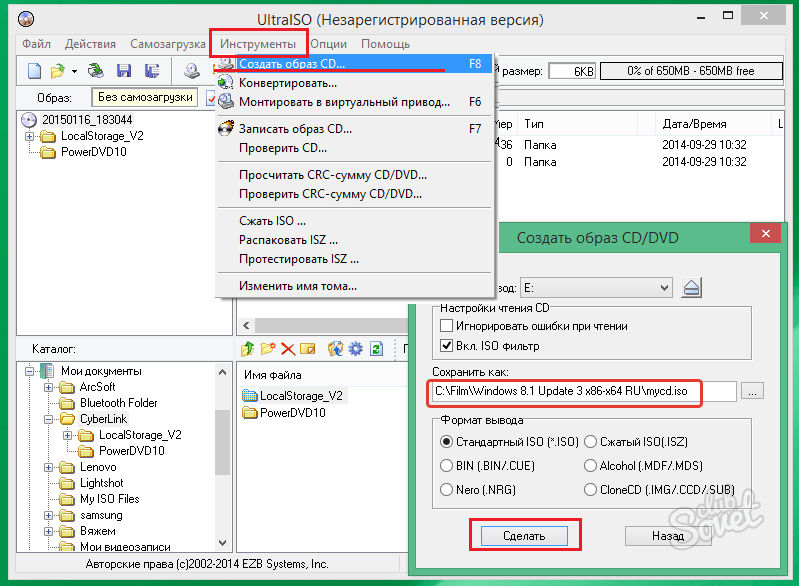Click the Дата/Время column header

[x=712, y=124]
